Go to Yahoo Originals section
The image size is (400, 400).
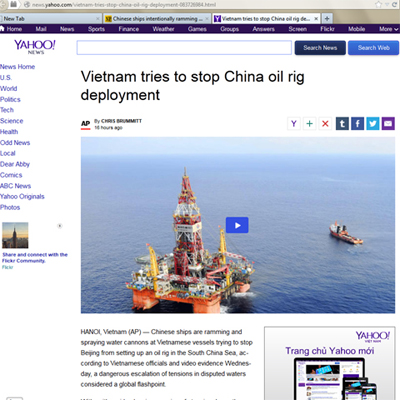(x=22, y=196)
